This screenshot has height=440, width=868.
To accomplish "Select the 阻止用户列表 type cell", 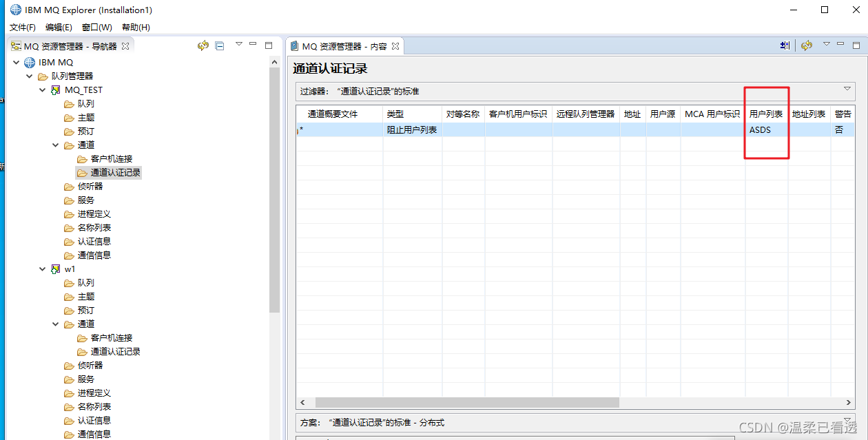I will click(x=413, y=129).
